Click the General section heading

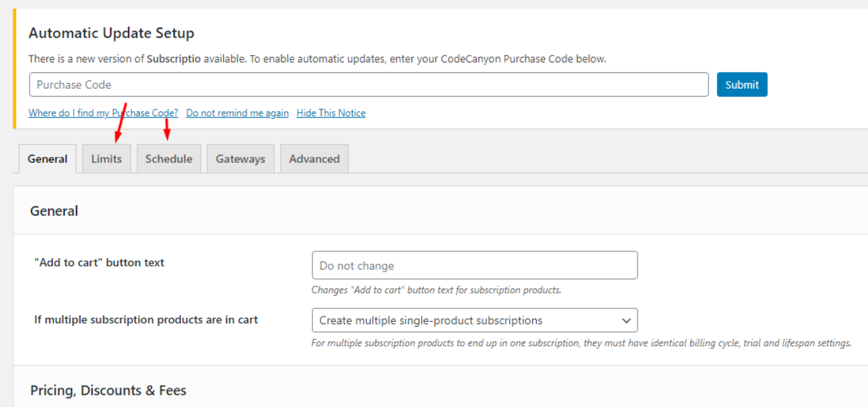[54, 211]
